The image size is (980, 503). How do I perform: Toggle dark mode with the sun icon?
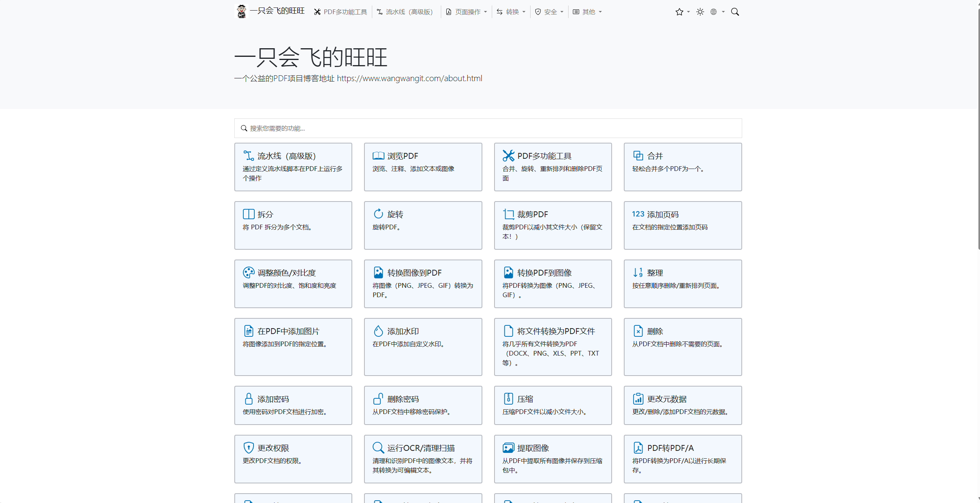click(700, 12)
